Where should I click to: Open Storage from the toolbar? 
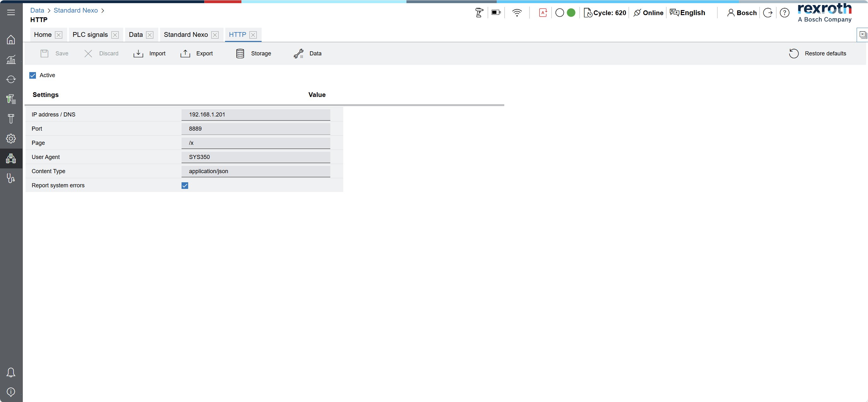(253, 54)
